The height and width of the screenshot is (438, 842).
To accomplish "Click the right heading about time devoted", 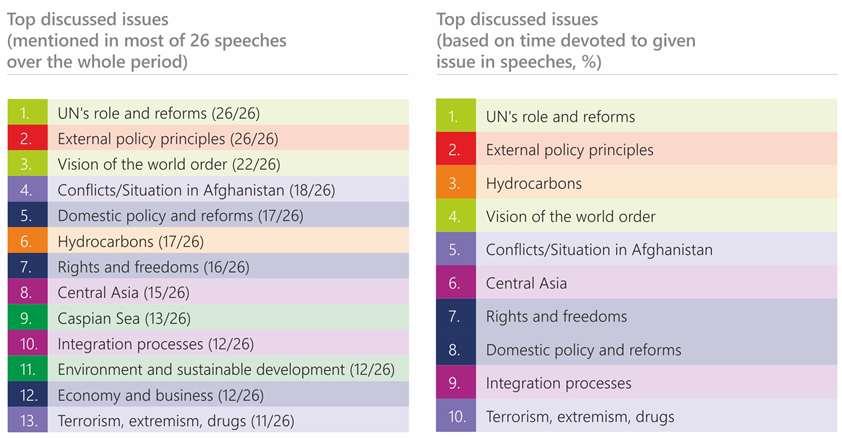I will tap(565, 41).
